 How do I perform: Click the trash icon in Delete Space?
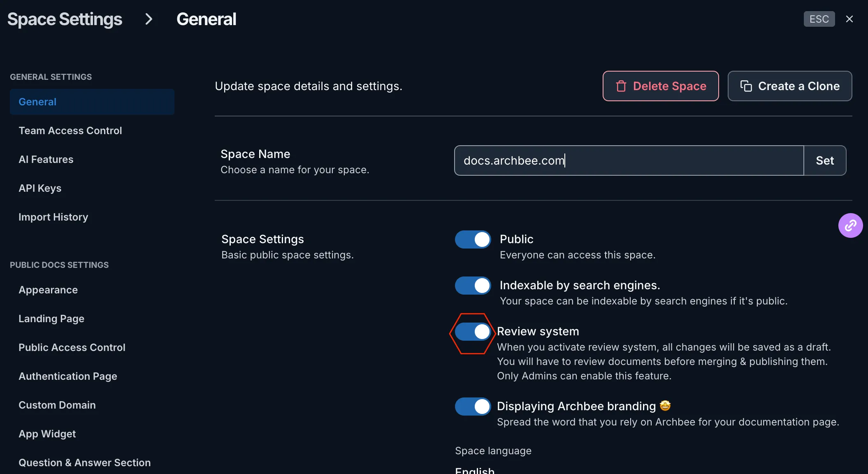pyautogui.click(x=621, y=86)
